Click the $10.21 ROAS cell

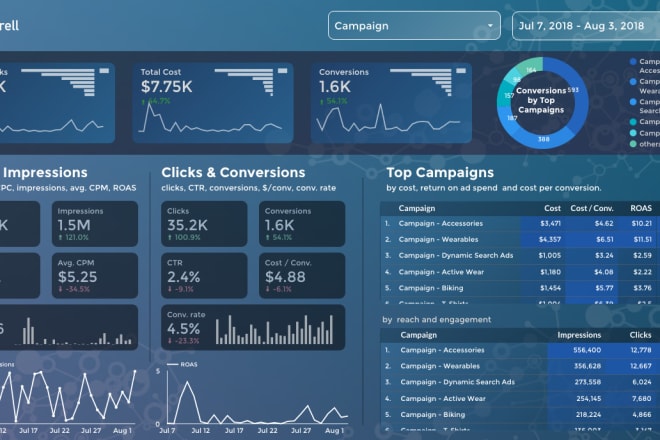[641, 223]
